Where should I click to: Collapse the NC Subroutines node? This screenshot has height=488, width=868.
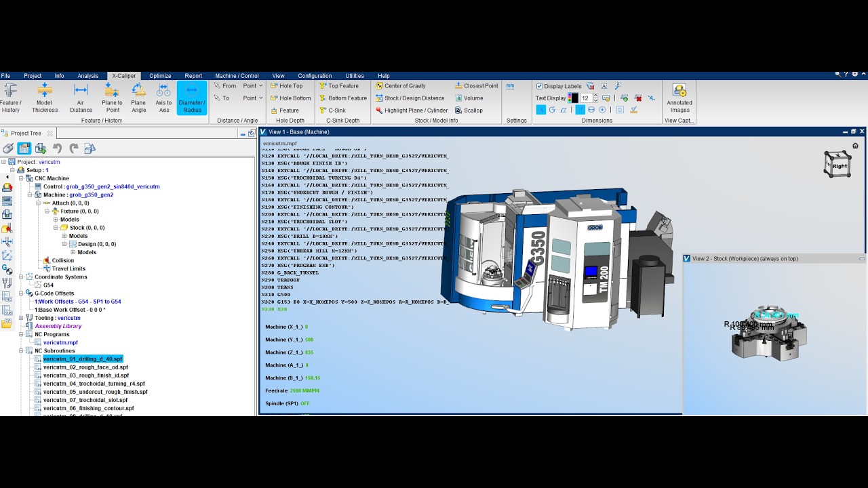[x=21, y=350]
